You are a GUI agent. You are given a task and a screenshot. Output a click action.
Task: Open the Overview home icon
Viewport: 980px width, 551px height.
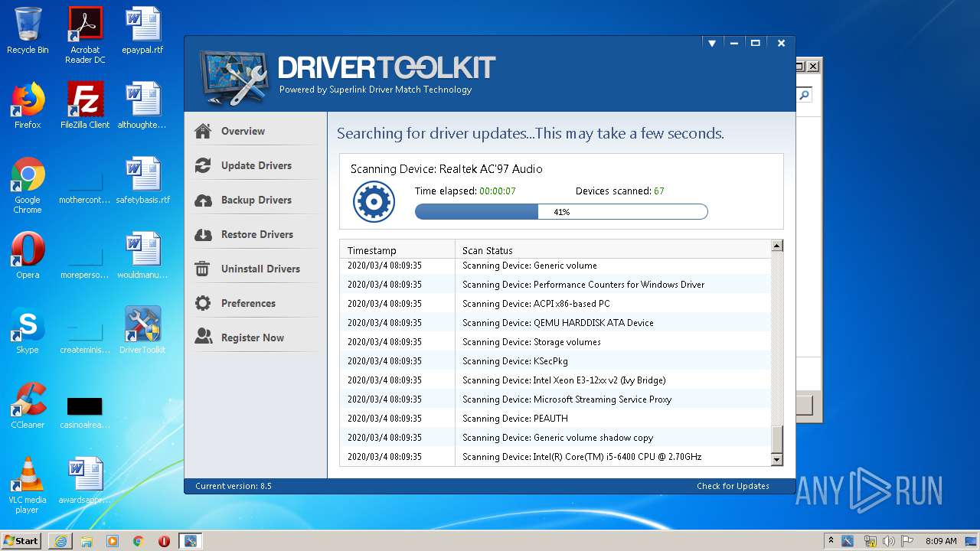[203, 131]
